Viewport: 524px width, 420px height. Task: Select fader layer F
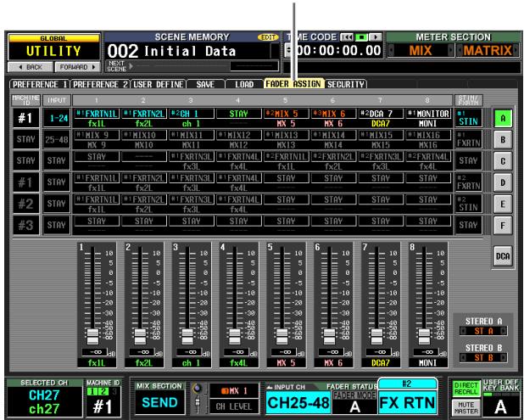503,225
